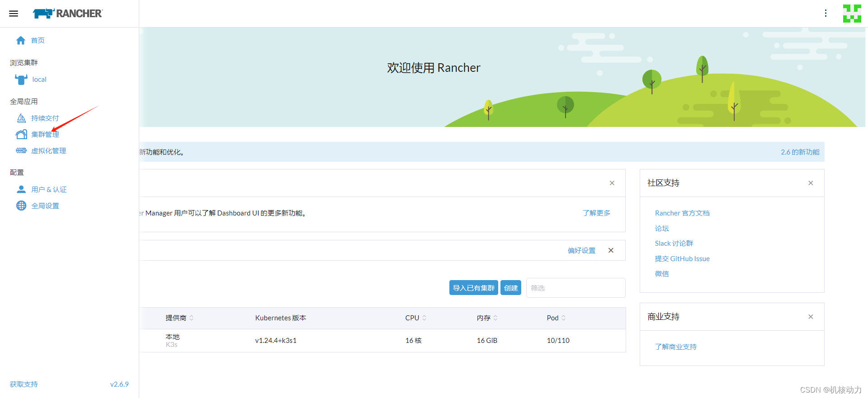Open the three-dot page actions menu
The image size is (868, 398).
826,14
